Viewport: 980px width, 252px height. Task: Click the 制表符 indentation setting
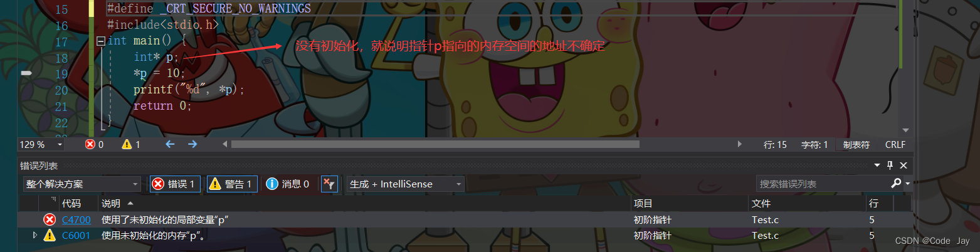[x=856, y=144]
